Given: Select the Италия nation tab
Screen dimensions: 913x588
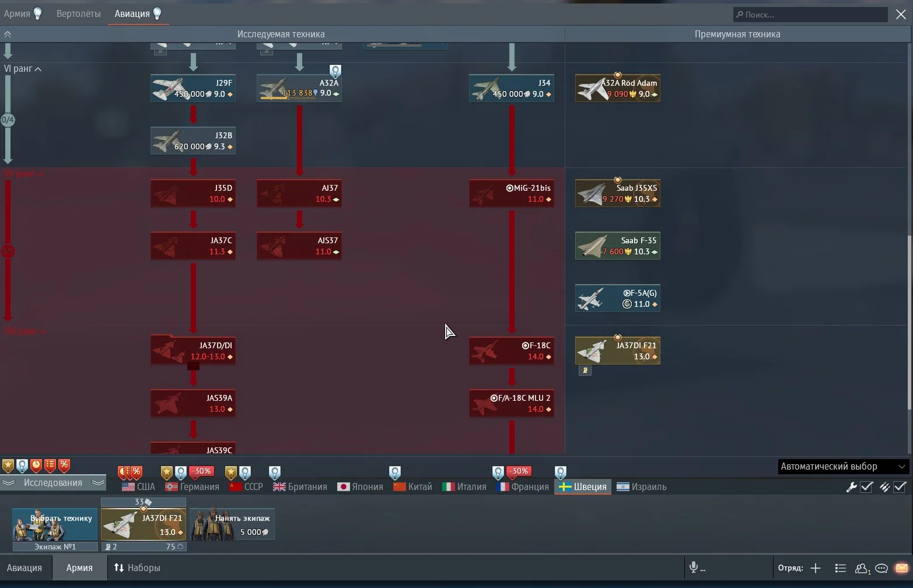Looking at the screenshot, I should point(464,487).
